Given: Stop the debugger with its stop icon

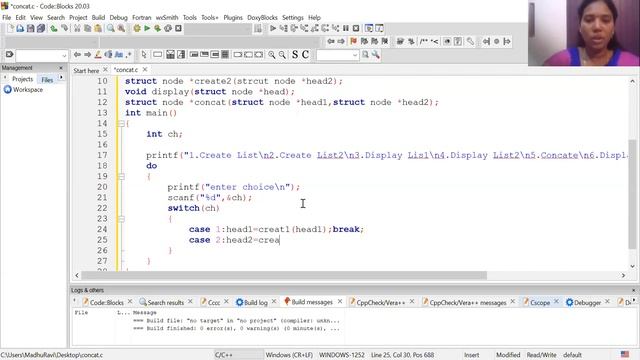Looking at the screenshot, I should pyautogui.click(x=356, y=28).
